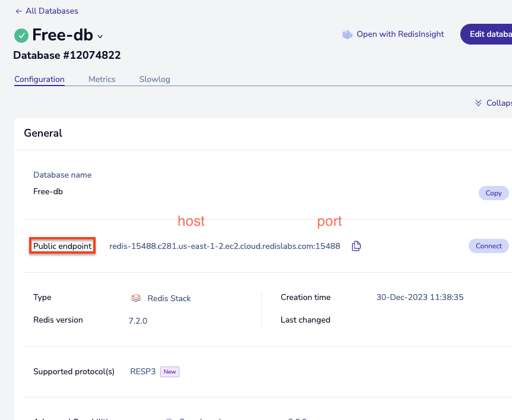
Task: Switch to the Metrics tab
Action: tap(102, 79)
